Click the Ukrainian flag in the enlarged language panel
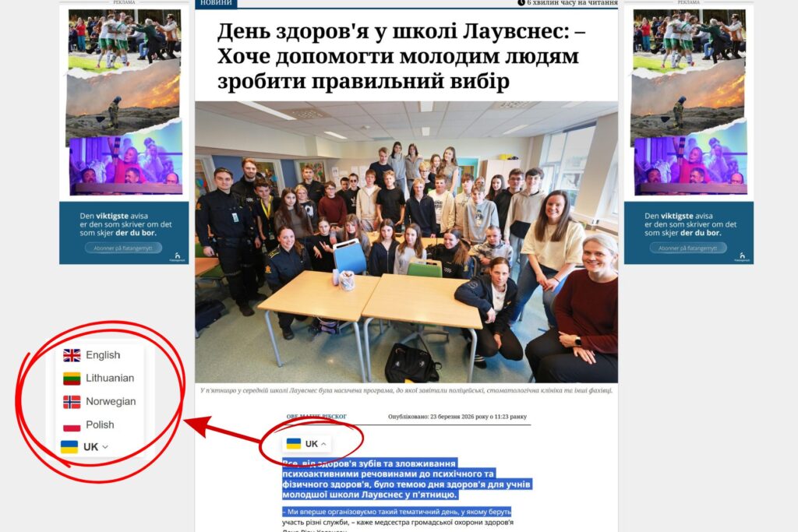Image resolution: width=798 pixels, height=532 pixels. click(x=69, y=447)
